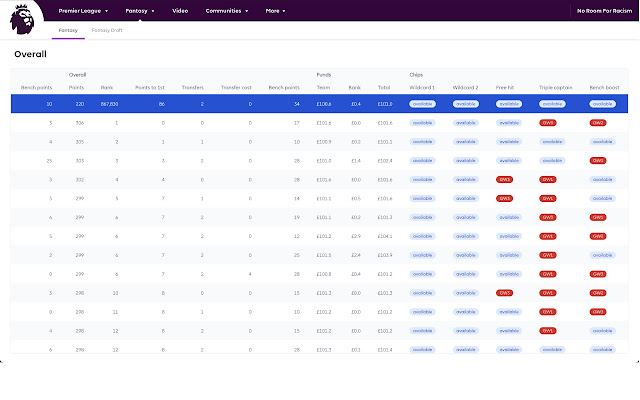The height and width of the screenshot is (400, 640).
Task: Open the Video page
Action: pos(180,11)
